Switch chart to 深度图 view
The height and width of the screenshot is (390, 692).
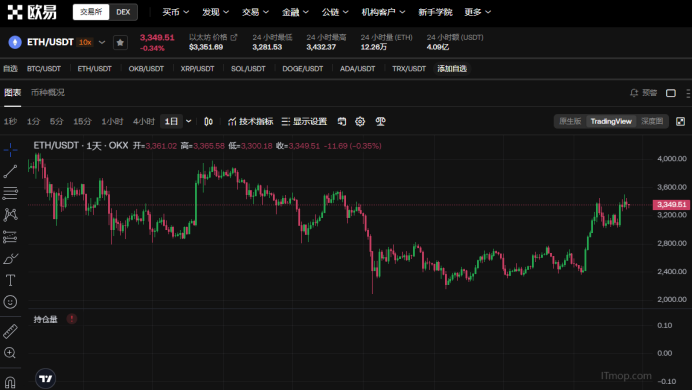(x=652, y=121)
